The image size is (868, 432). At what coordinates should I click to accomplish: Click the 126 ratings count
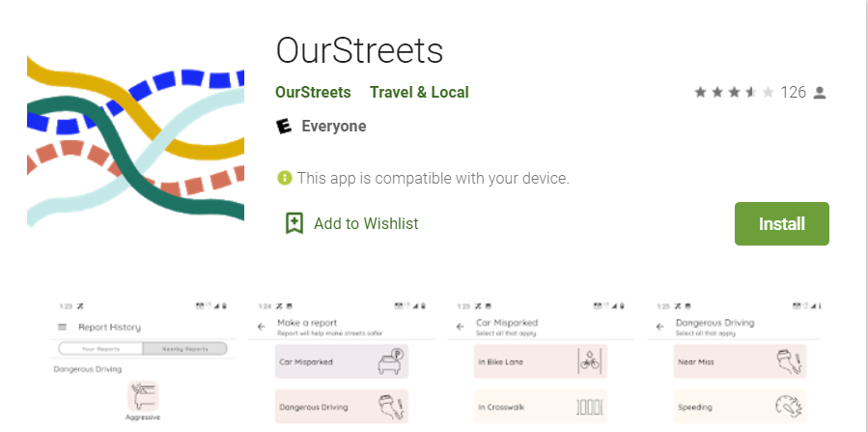(x=793, y=92)
